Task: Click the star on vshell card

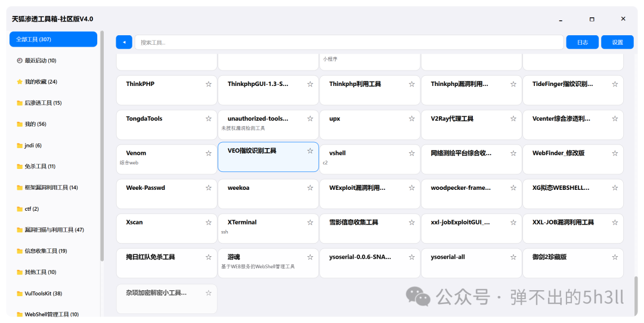Action: [411, 153]
